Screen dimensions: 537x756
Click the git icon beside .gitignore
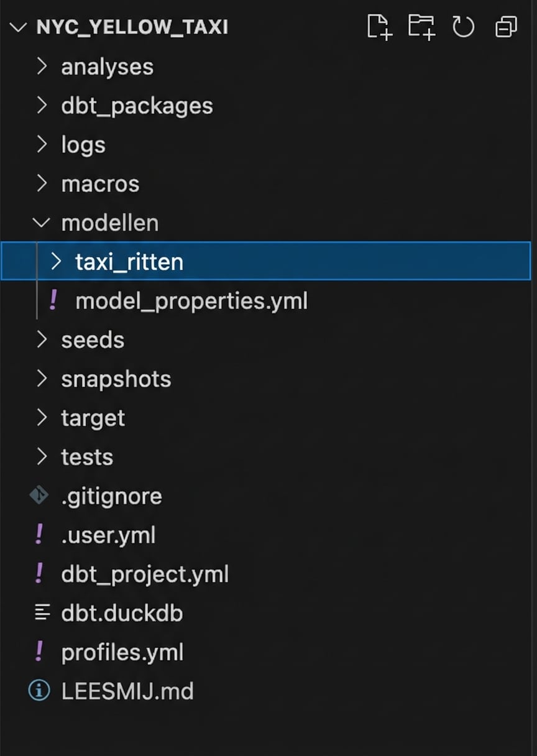pyautogui.click(x=39, y=496)
